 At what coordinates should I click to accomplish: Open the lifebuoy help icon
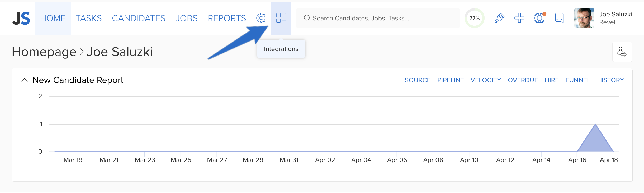(539, 18)
